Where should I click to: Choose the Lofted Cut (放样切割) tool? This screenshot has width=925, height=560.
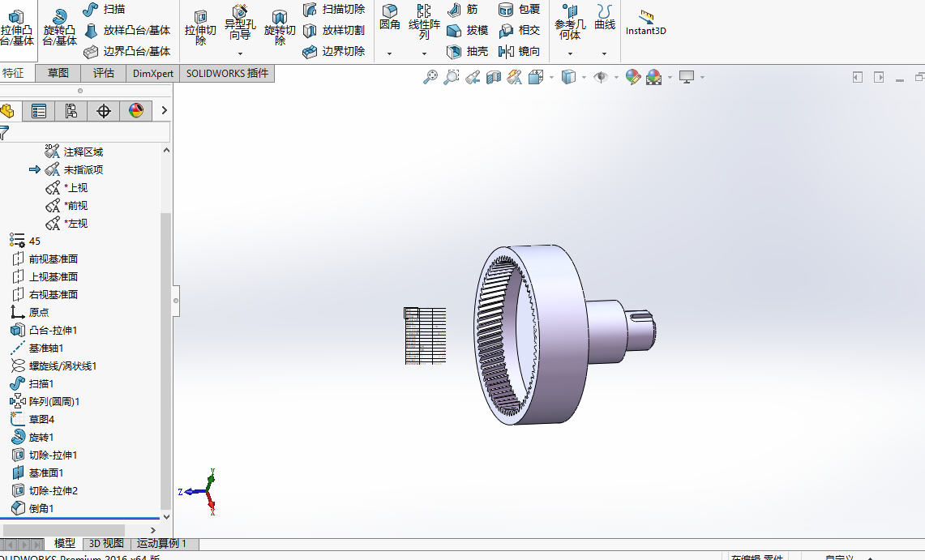(334, 30)
